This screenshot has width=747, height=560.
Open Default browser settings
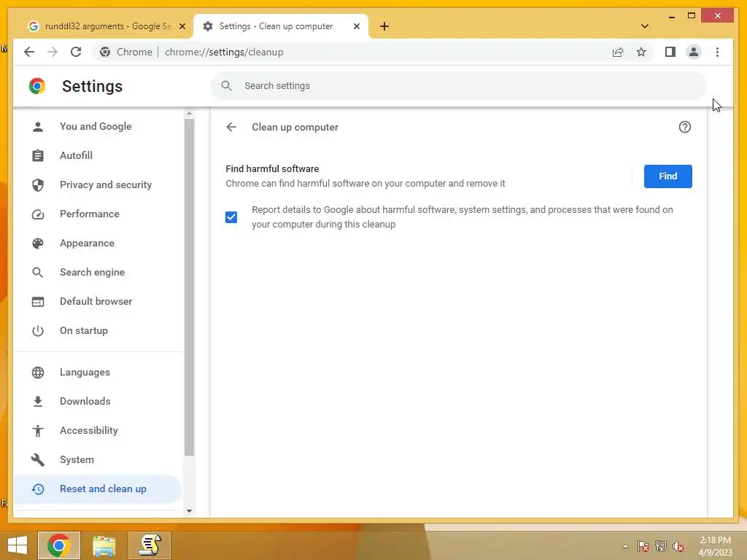tap(98, 301)
